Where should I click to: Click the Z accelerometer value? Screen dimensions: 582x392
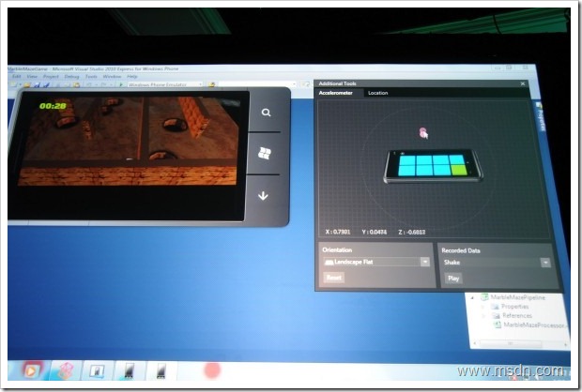(x=412, y=233)
